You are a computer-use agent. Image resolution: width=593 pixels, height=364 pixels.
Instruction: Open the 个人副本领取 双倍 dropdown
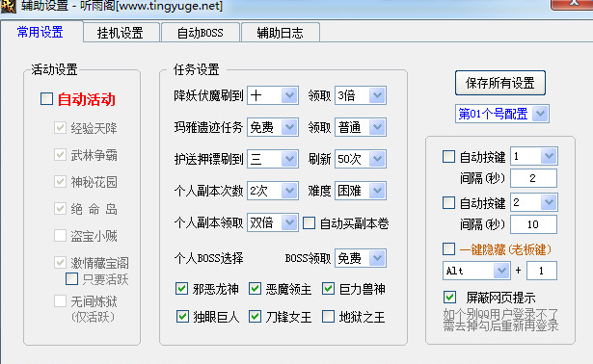point(273,222)
